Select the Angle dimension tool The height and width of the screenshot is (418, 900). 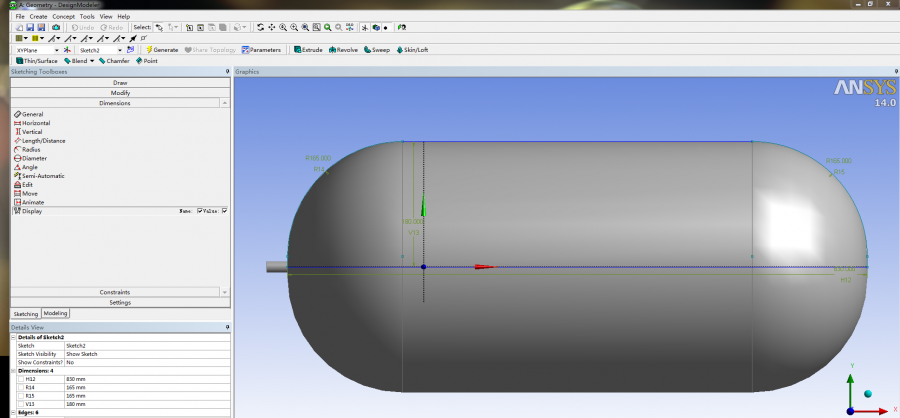tap(30, 167)
